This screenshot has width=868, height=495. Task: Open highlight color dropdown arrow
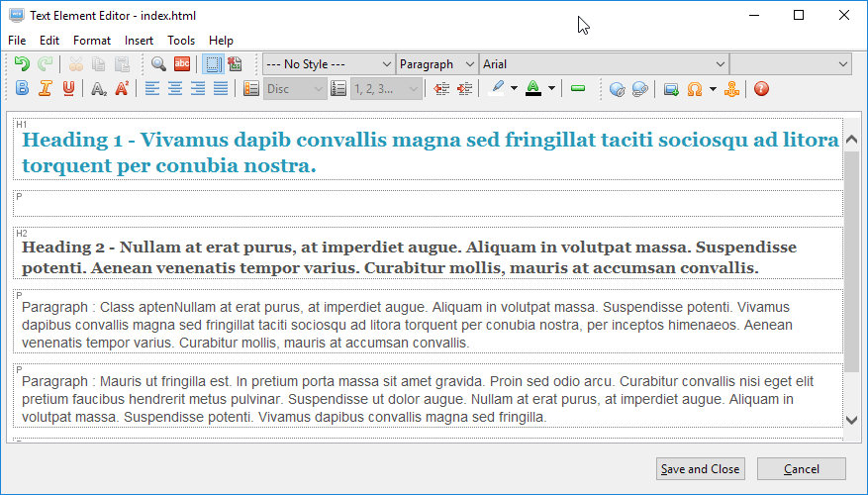pyautogui.click(x=515, y=88)
